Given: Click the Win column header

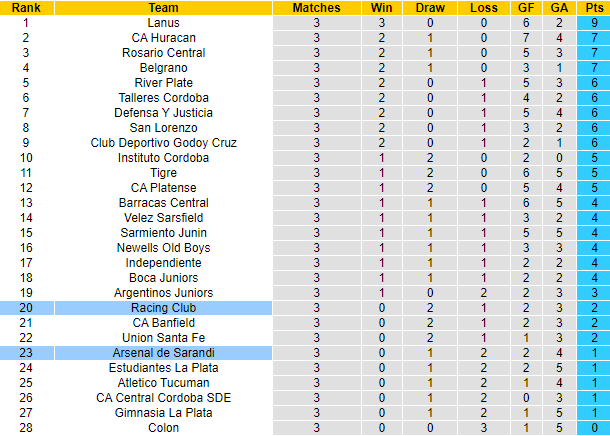Looking at the screenshot, I should coord(381,7).
